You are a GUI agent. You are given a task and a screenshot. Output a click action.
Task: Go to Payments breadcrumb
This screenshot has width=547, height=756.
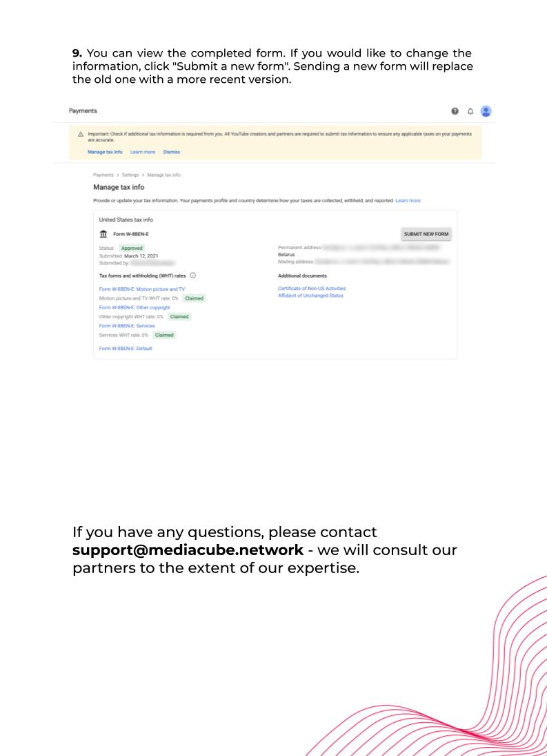pyautogui.click(x=103, y=175)
